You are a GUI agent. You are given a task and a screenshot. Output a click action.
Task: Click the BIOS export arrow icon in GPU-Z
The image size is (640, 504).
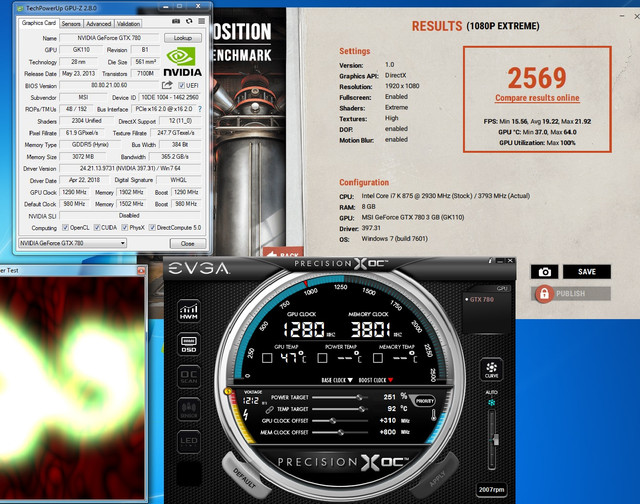[167, 85]
